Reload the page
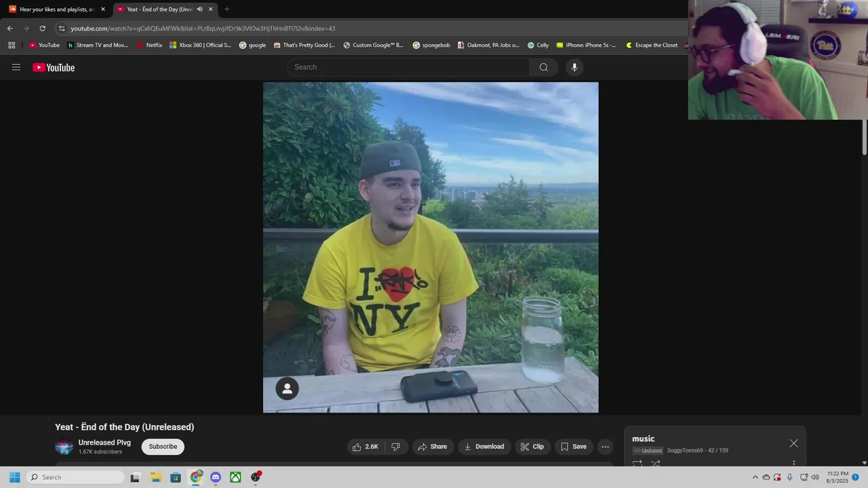The image size is (868, 488). (42, 28)
